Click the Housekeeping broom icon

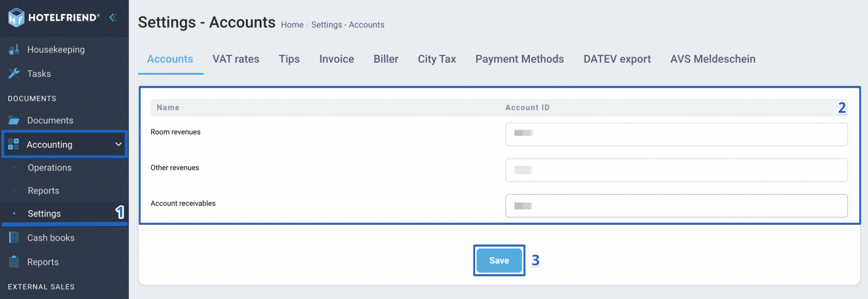[14, 50]
